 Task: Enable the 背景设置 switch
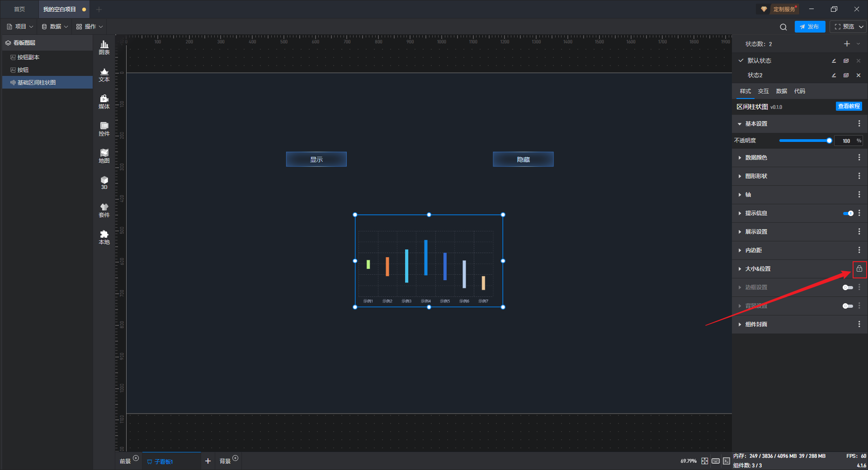tap(848, 306)
